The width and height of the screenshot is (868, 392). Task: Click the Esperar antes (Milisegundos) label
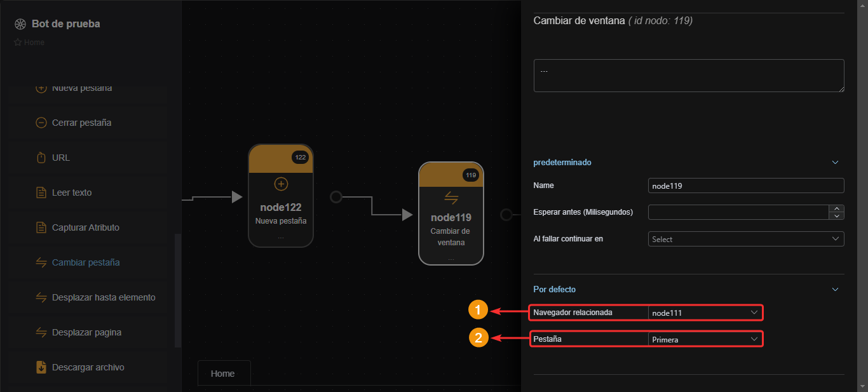click(x=583, y=212)
